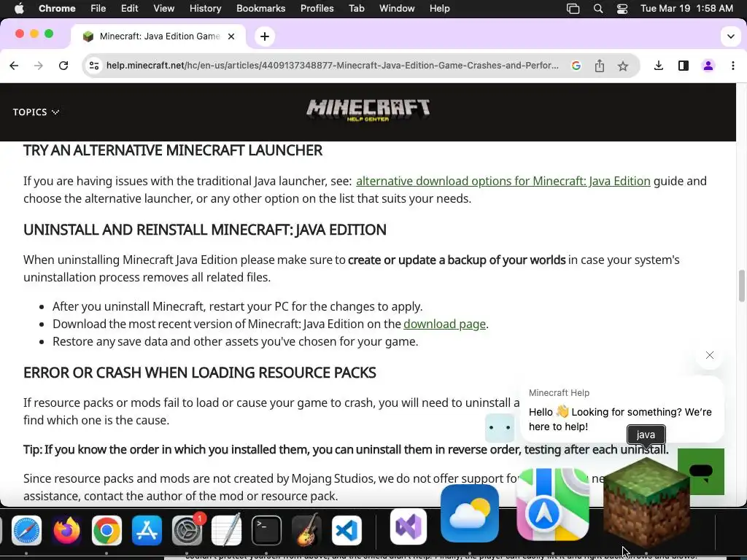Open site information icon in address bar
Screen dimensions: 747x560
coord(94,66)
